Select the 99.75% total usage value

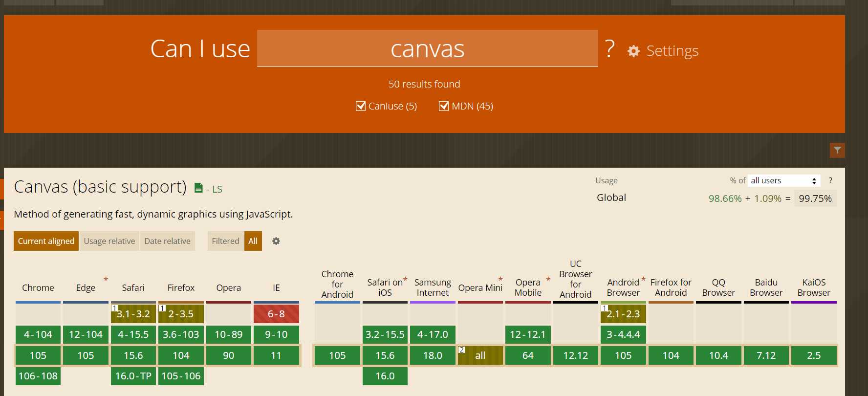click(815, 198)
